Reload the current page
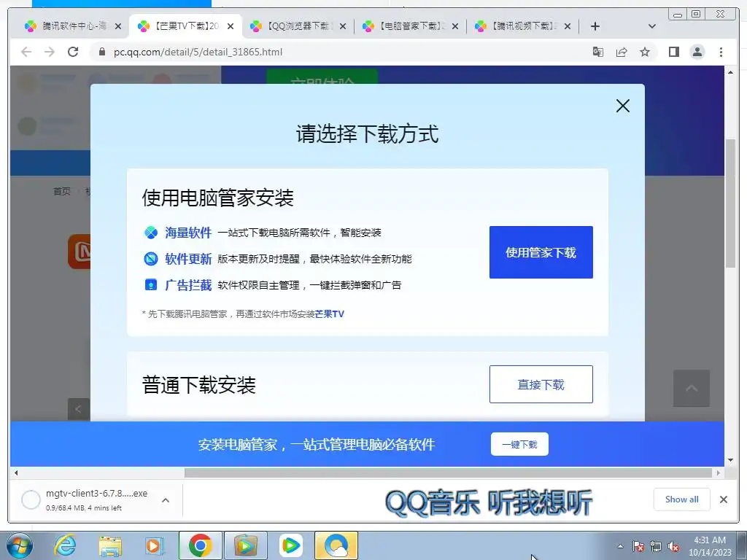Viewport: 747px width, 560px height. click(73, 52)
